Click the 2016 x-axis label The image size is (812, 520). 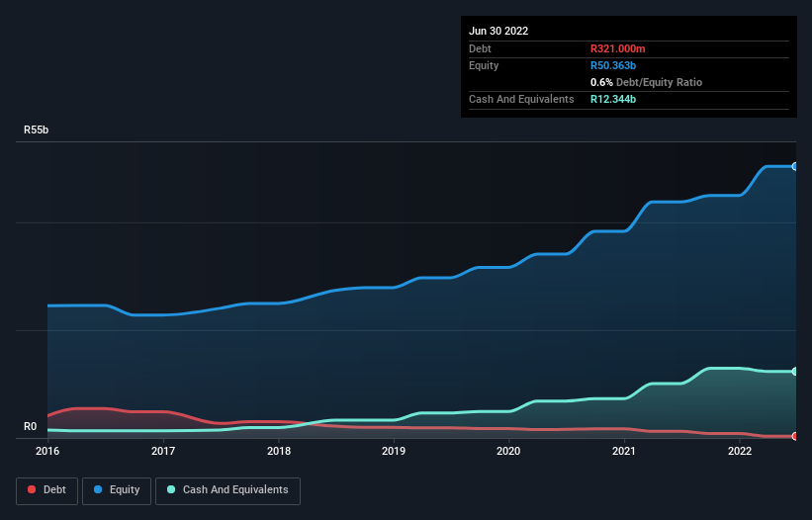pos(47,451)
